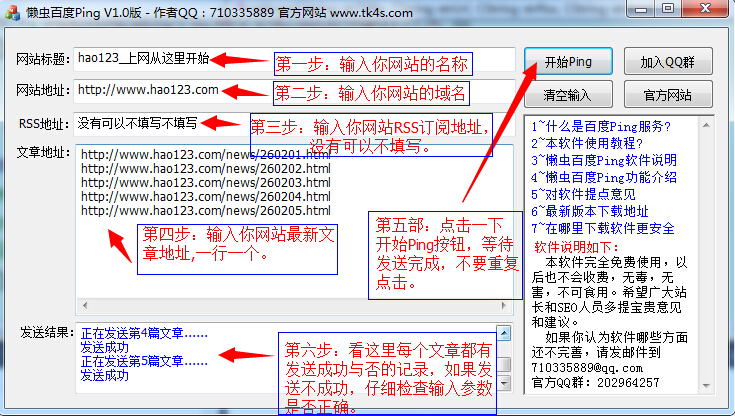Click the 开始Ping button
735x416 pixels.
568,61
